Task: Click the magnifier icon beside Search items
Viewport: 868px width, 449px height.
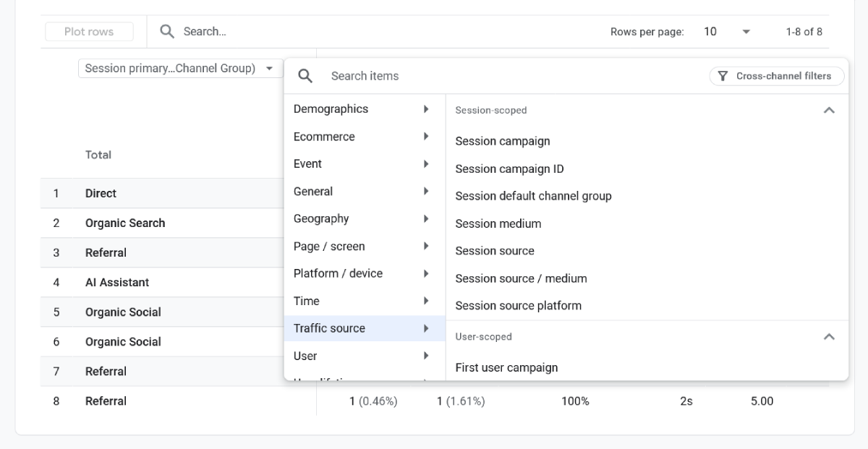Action: pyautogui.click(x=305, y=76)
